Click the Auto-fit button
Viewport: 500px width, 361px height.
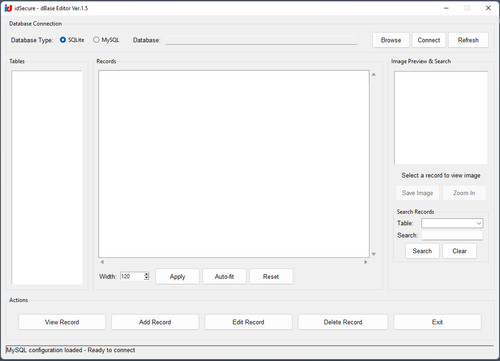pyautogui.click(x=224, y=276)
